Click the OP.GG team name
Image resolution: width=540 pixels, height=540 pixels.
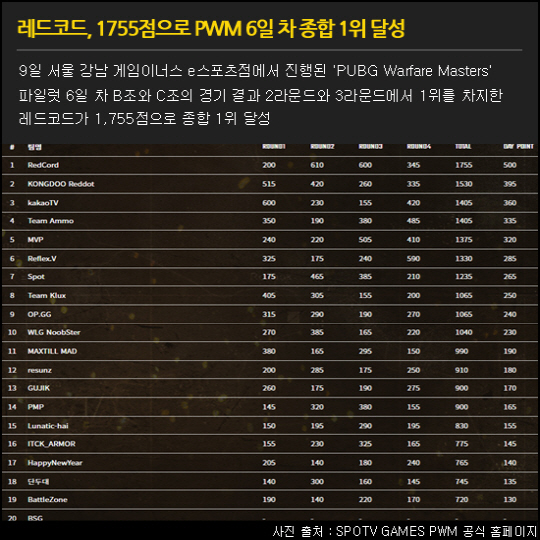coord(39,314)
